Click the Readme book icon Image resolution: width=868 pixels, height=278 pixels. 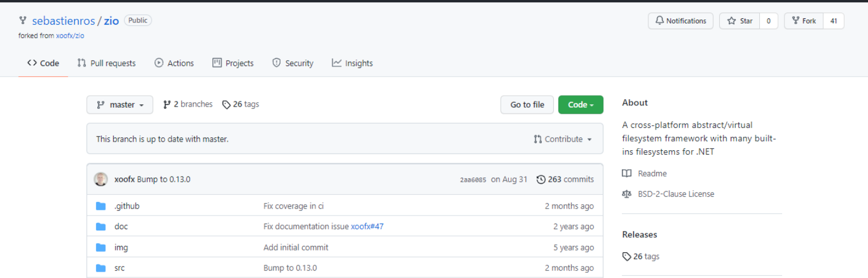point(627,174)
